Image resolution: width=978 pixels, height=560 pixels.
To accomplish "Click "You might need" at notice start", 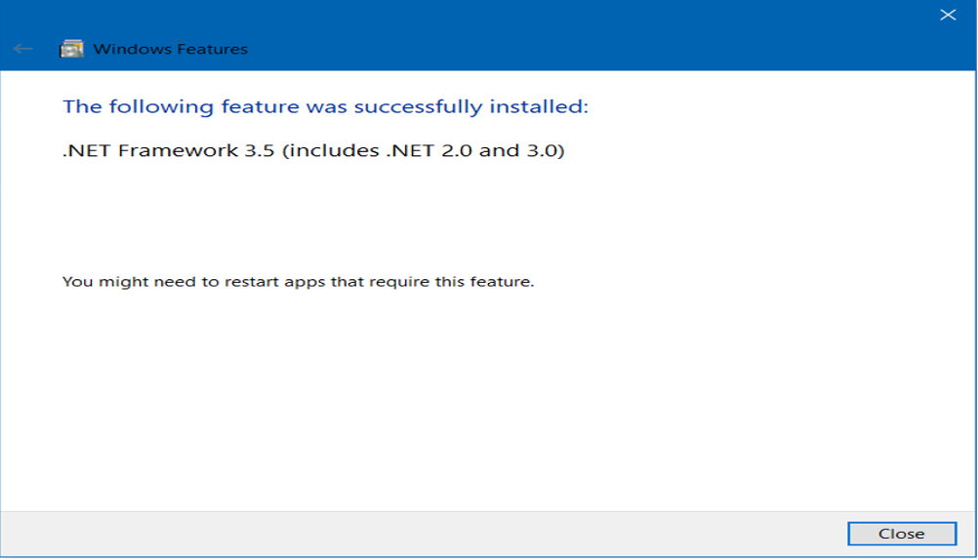I will click(x=106, y=282).
